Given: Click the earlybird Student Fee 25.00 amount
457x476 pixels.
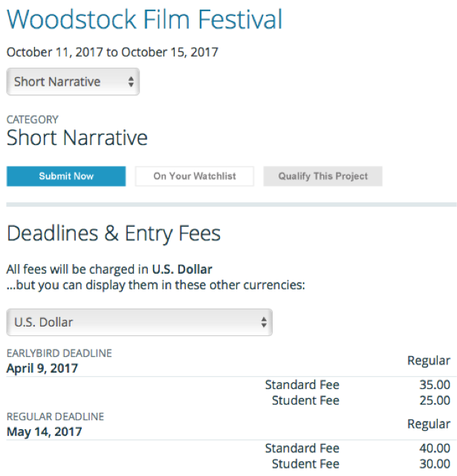Looking at the screenshot, I should point(435,401).
